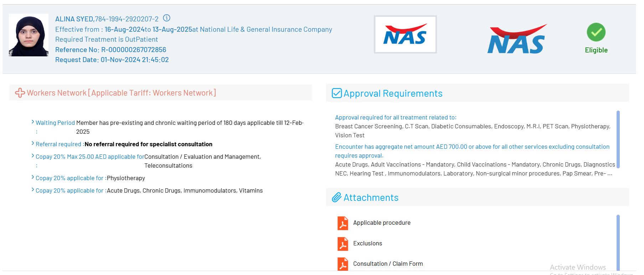Image resolution: width=644 pixels, height=275 pixels.
Task: Open the Exclusions attachment link
Action: (367, 243)
